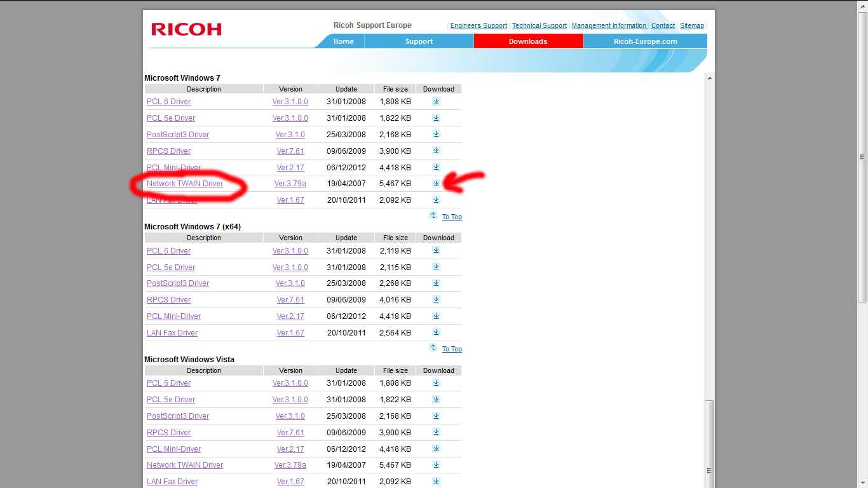Download the 2,092 KB LAN Fax Driver, Windows 7
The image size is (868, 488).
436,200
